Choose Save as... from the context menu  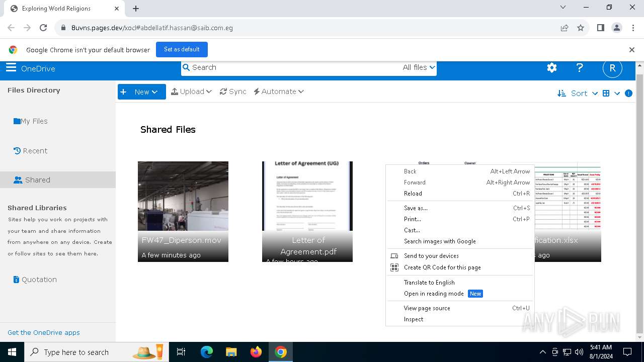[x=459, y=208]
